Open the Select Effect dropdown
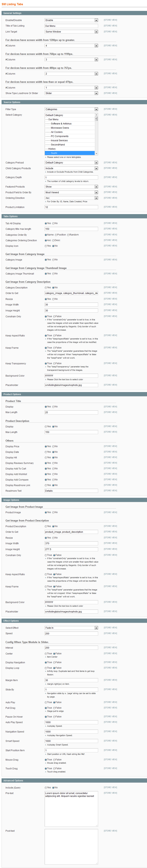Screen dimensions: 147x868 (71, 628)
